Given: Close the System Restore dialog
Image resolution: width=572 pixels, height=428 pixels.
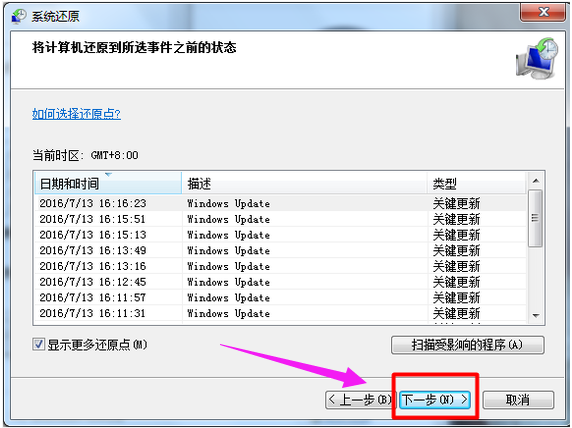Looking at the screenshot, I should point(543,12).
